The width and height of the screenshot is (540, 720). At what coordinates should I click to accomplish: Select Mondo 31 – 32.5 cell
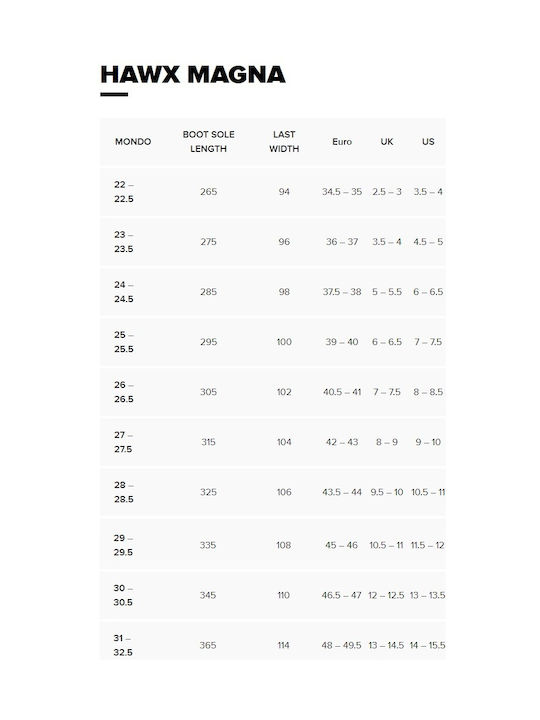click(123, 645)
